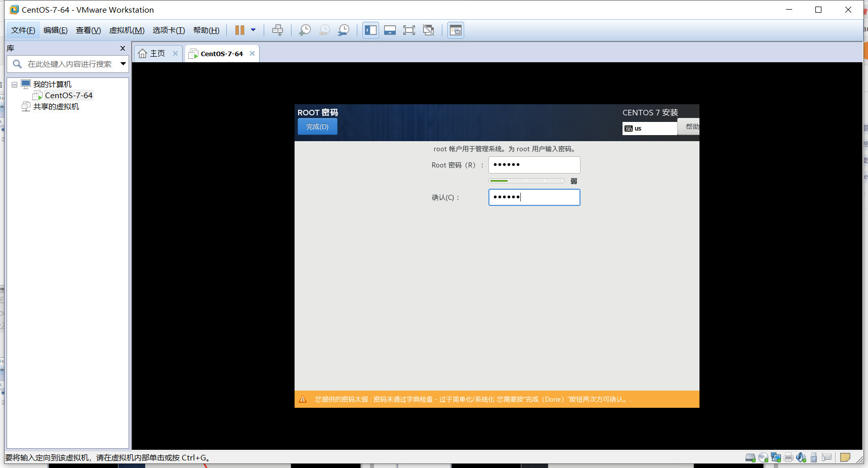Close the CentOS-7-64 tab
The image size is (868, 468).
point(252,54)
